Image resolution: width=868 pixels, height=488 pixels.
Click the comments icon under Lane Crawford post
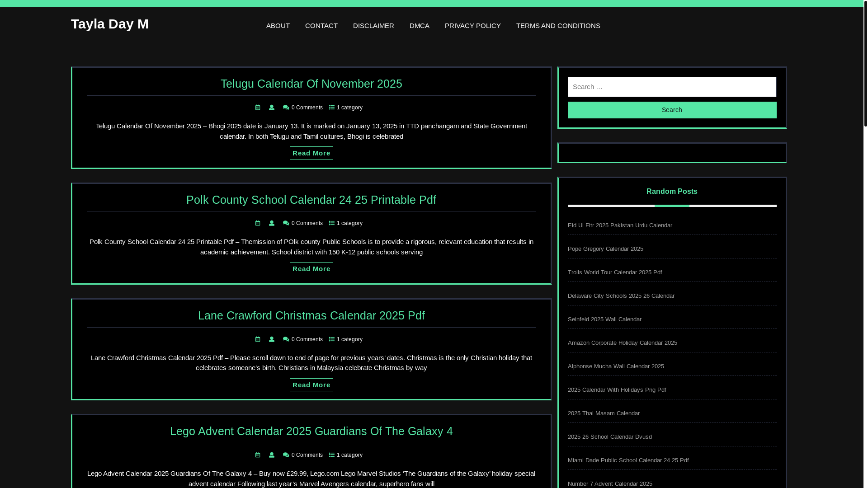pos(286,339)
